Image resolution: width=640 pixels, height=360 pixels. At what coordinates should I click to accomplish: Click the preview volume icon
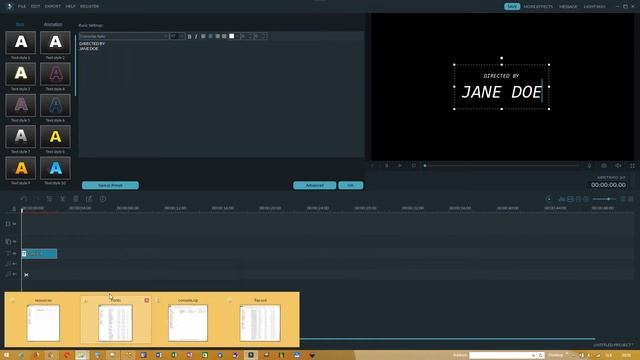tap(618, 165)
